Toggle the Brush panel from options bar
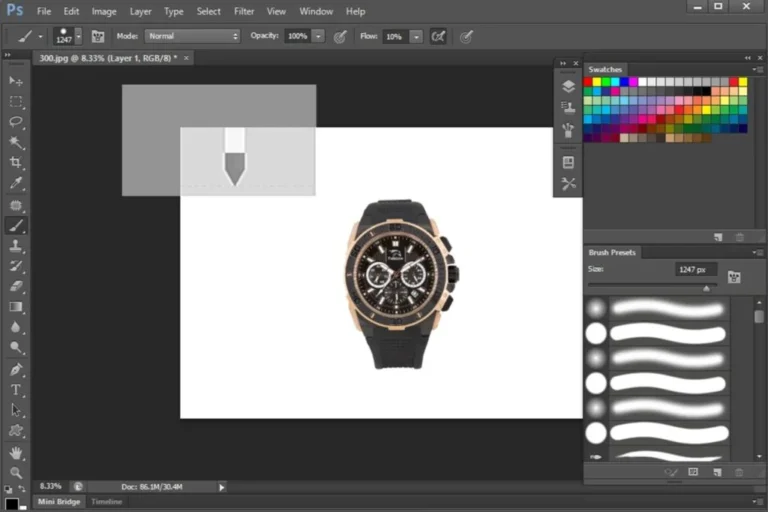Screen dimensions: 768x512 pyautogui.click(x=98, y=36)
